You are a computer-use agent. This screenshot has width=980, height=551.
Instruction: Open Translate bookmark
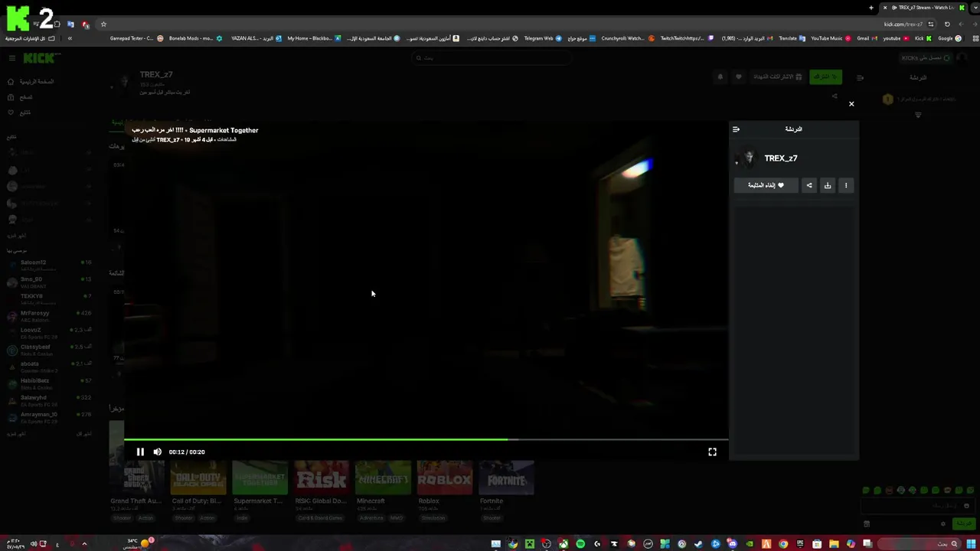[x=792, y=38]
